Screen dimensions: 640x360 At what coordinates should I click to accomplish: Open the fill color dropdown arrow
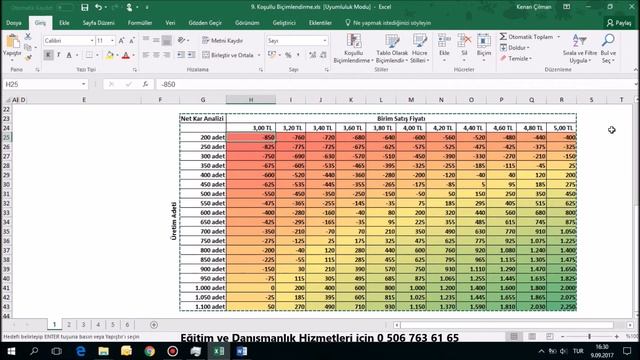click(x=117, y=55)
